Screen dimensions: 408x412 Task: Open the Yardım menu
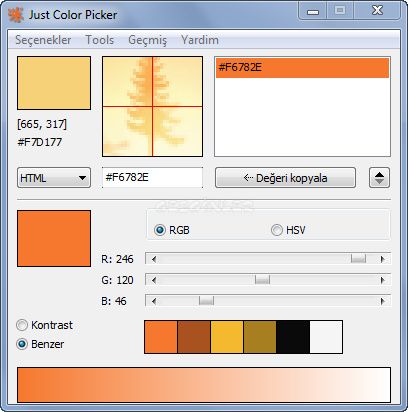pos(200,40)
